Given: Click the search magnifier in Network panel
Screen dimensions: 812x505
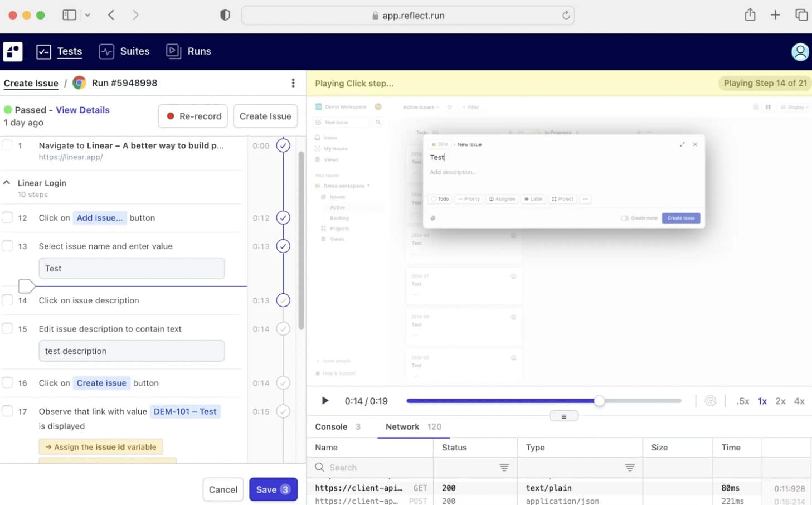Looking at the screenshot, I should pos(319,467).
